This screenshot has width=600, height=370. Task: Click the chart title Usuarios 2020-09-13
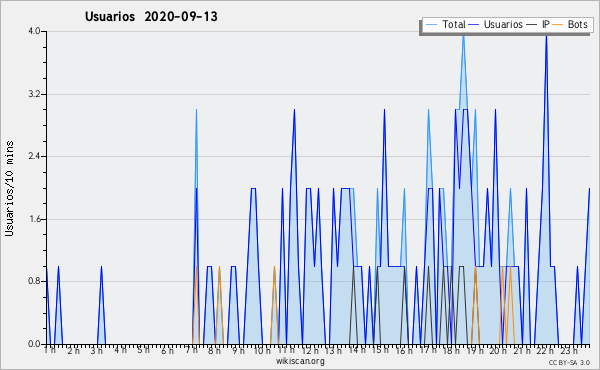click(x=151, y=17)
